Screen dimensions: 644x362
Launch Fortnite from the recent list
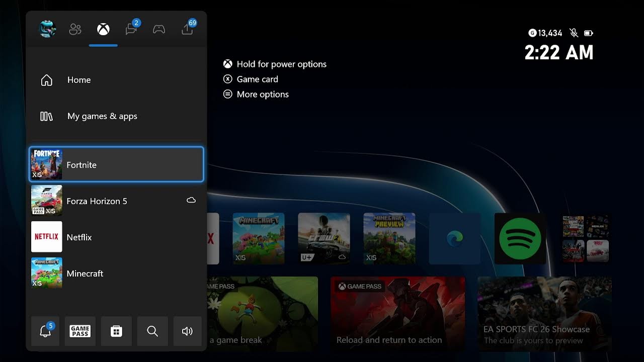point(116,164)
